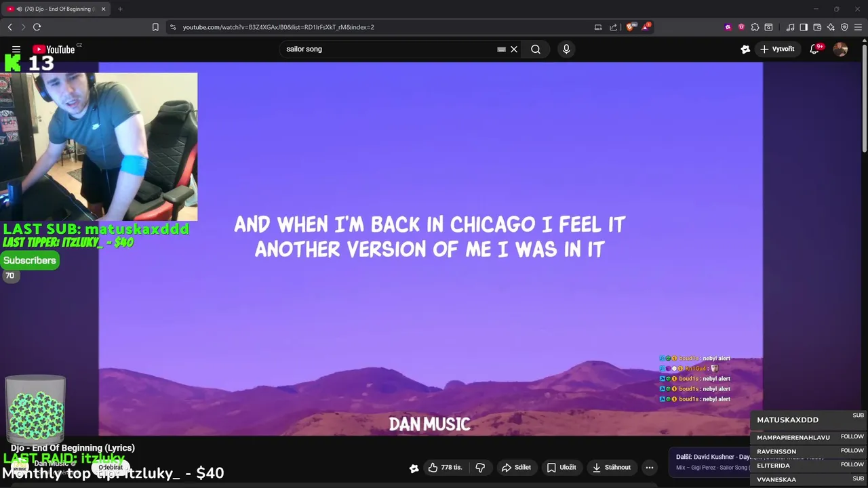The image size is (868, 488).
Task: Click the pink U shield extension icon
Action: coord(741,27)
